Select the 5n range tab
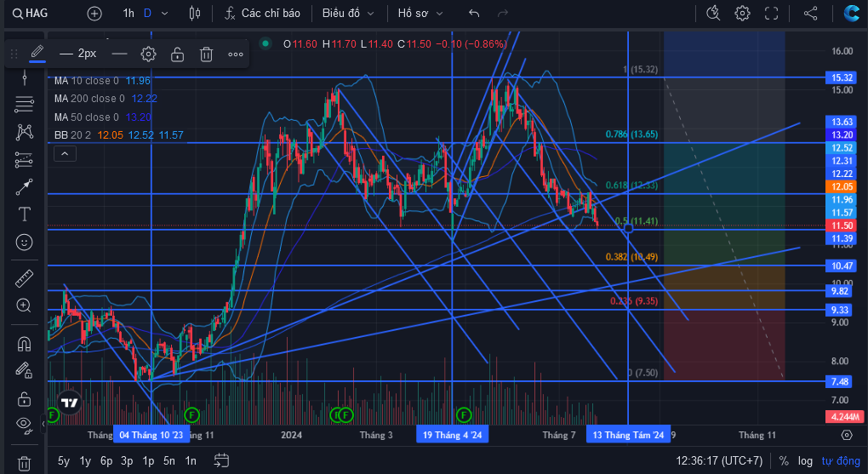The image size is (868, 474). [x=169, y=460]
